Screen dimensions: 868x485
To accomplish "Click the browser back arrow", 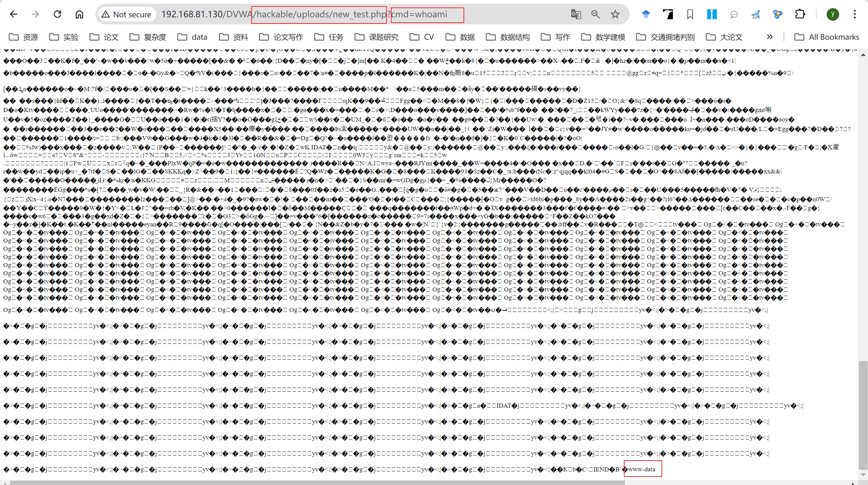I will coord(14,14).
